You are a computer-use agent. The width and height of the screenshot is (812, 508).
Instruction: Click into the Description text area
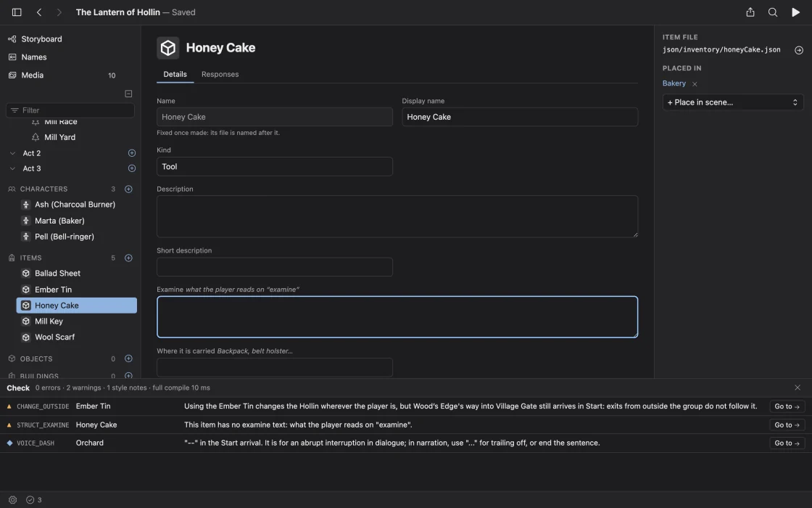tap(397, 217)
